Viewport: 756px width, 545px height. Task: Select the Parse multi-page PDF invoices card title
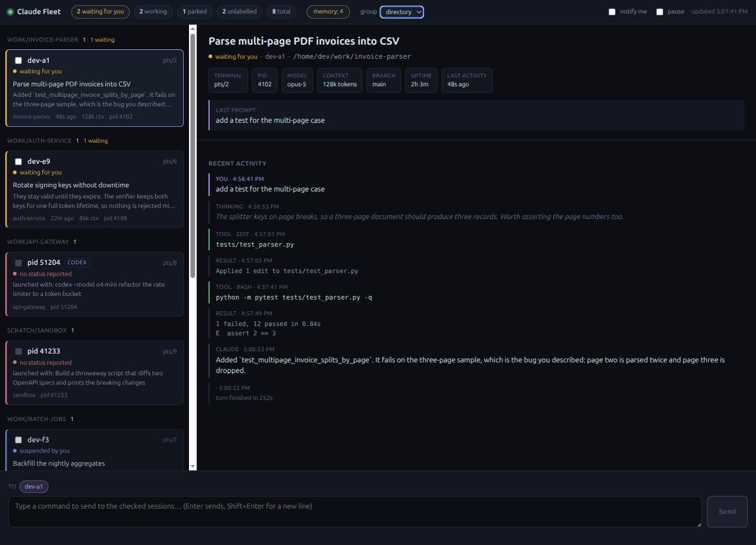pos(72,84)
